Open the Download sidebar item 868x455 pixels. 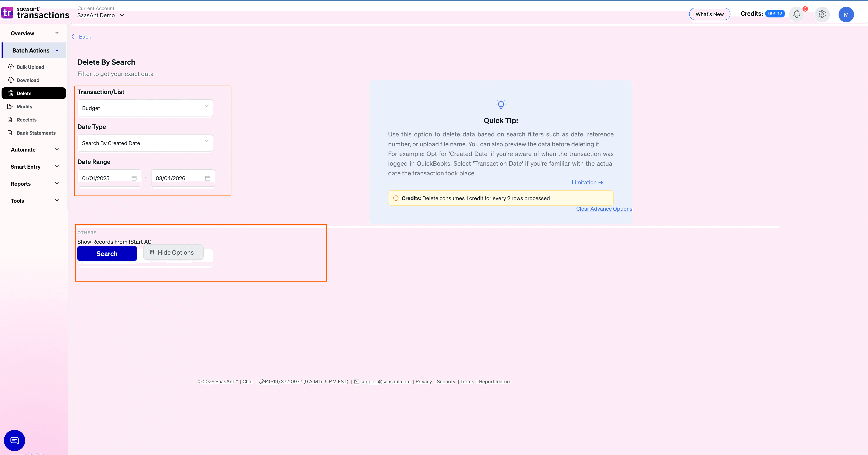coord(28,80)
